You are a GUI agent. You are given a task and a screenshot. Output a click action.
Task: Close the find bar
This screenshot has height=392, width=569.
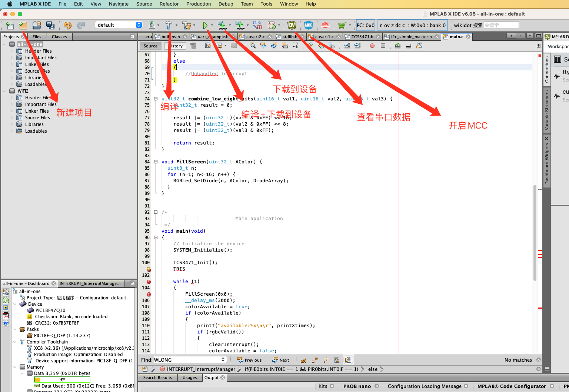539,360
